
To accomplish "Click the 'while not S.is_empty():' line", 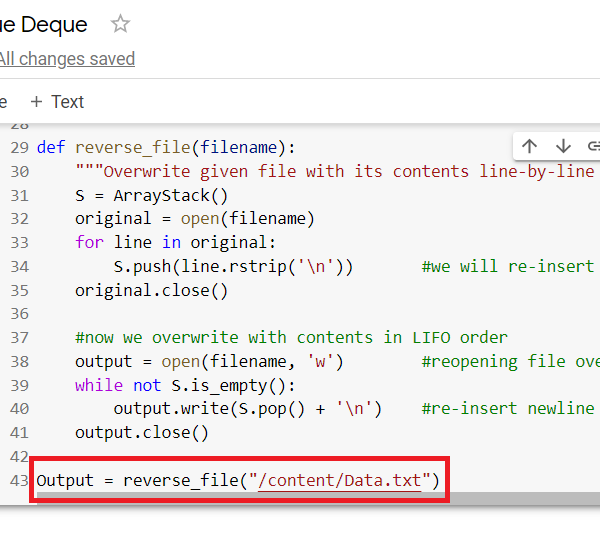I will 185,385.
